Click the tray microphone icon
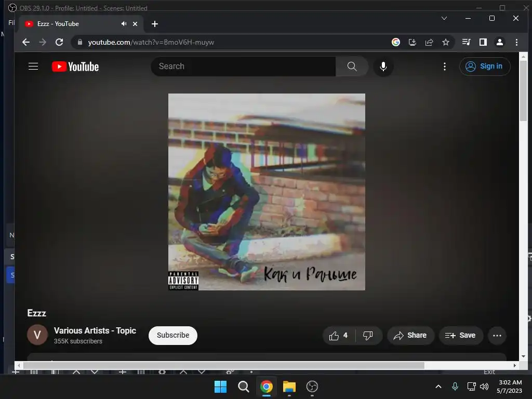This screenshot has height=399, width=532. coord(455,387)
